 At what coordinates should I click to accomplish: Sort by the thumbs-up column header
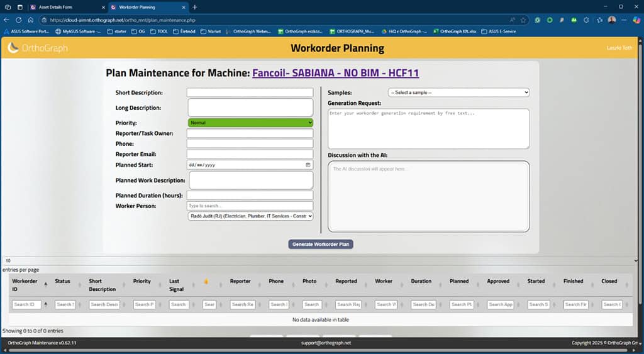206,281
